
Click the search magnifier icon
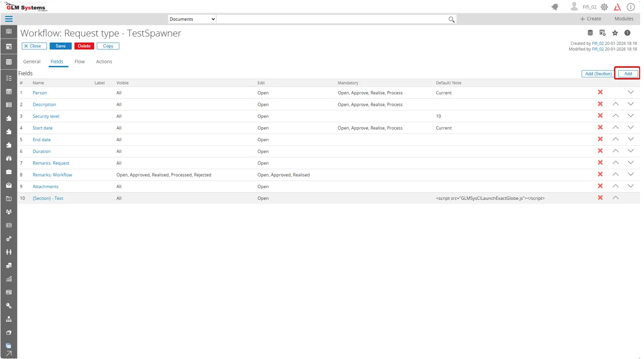click(x=451, y=19)
